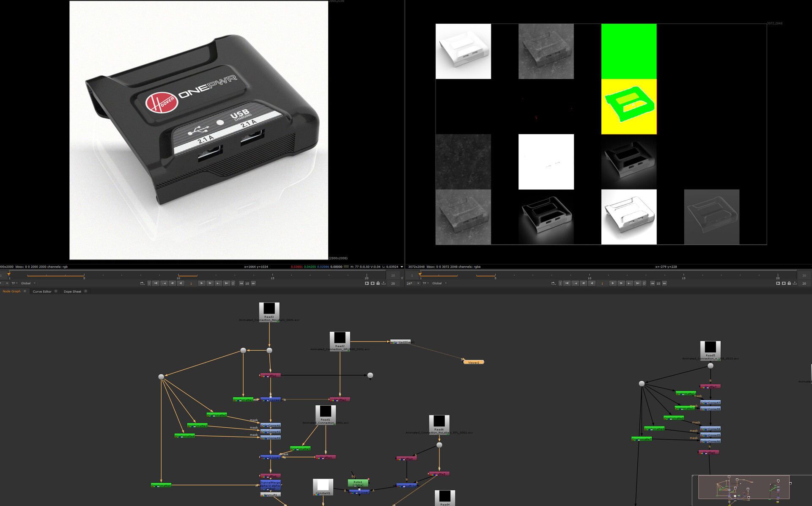Select the Cryptomatte3 node
The image size is (812, 506).
198,426
